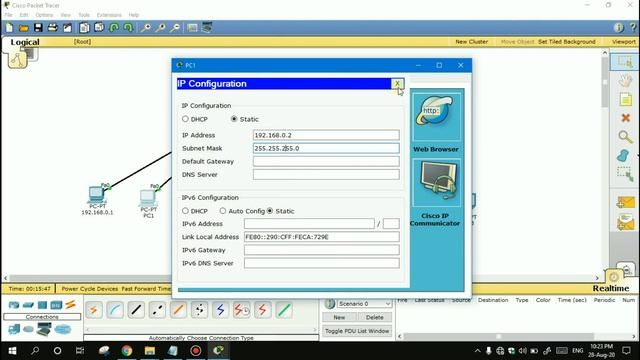This screenshot has height=360, width=640.
Task: Click the DNS Server input field
Action: (x=326, y=174)
